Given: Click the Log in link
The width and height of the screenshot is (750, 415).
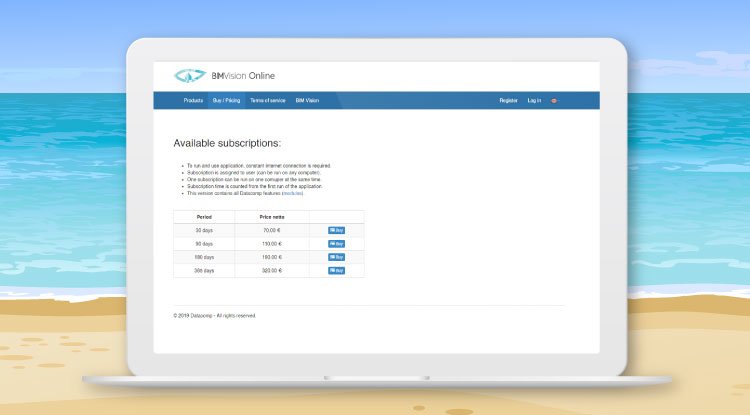Looking at the screenshot, I should pyautogui.click(x=534, y=101).
